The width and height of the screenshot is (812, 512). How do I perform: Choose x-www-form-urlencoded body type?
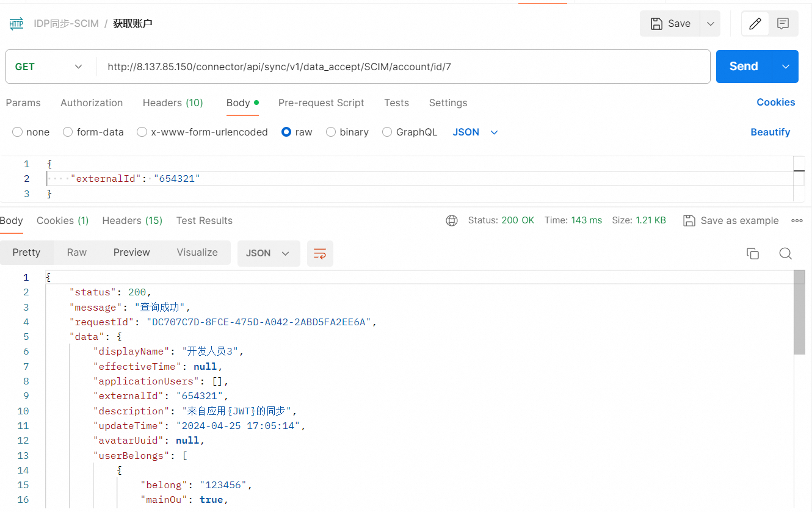(x=202, y=132)
